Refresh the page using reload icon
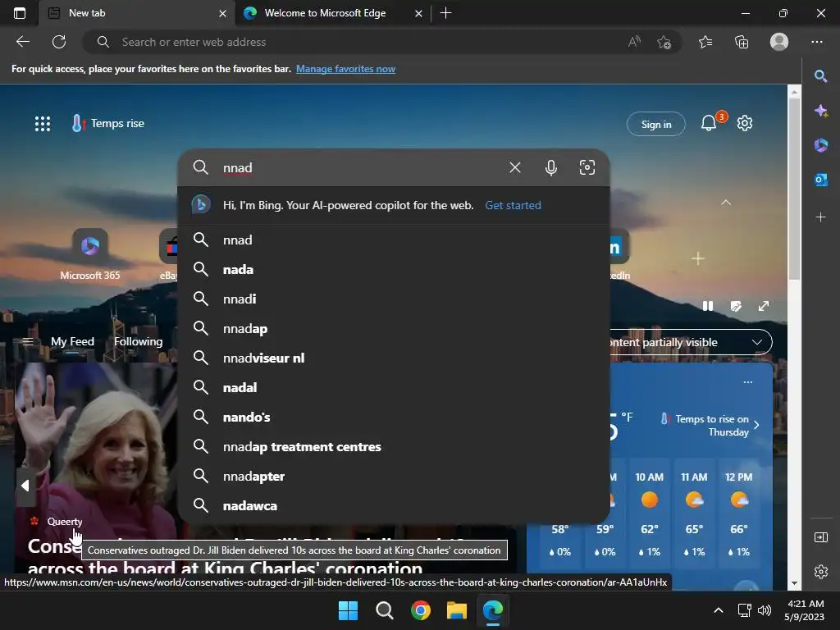Viewport: 840px width, 630px height. (x=59, y=42)
